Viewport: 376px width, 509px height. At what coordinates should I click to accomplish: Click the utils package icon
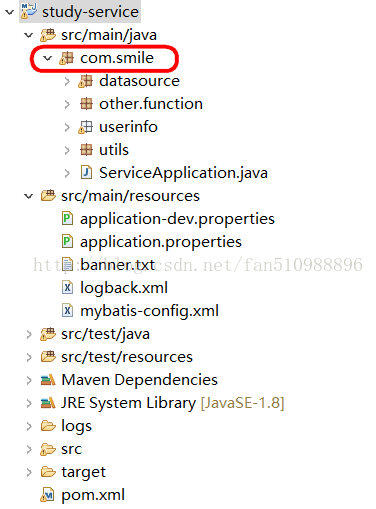click(86, 150)
